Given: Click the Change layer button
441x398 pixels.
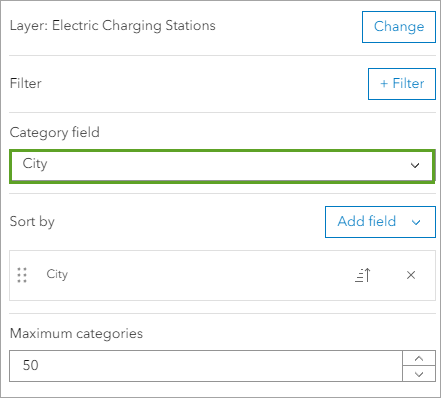Looking at the screenshot, I should tap(399, 27).
